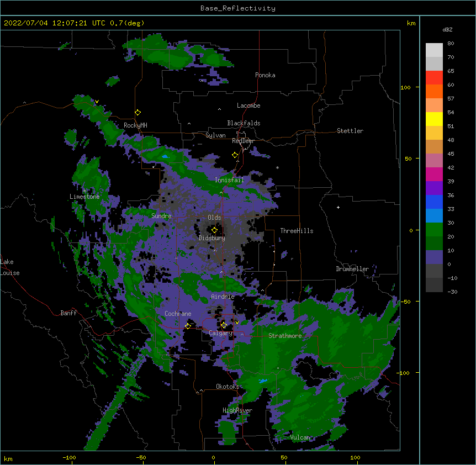Click the Lacombe city label
Screen dimensions: 476x465
(248, 105)
